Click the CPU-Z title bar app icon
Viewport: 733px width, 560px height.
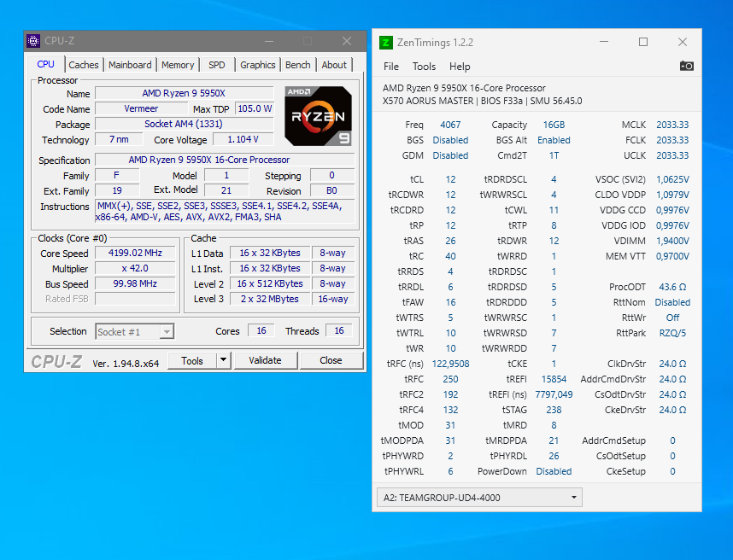(x=33, y=41)
